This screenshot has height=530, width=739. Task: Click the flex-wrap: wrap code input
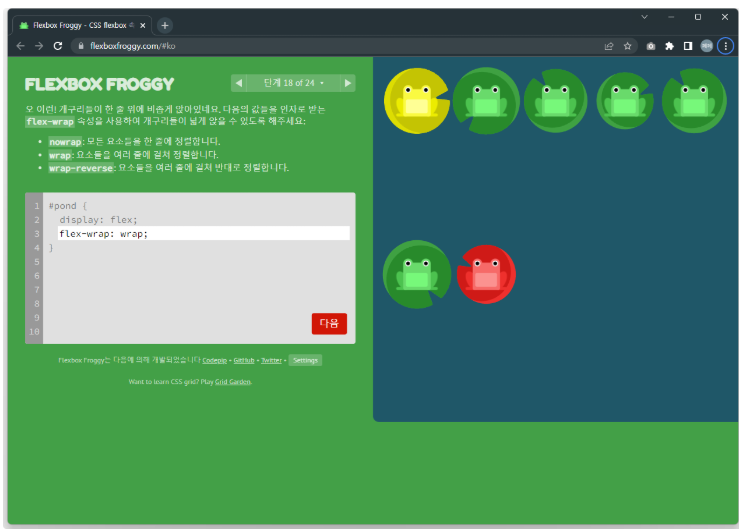[x=204, y=233]
